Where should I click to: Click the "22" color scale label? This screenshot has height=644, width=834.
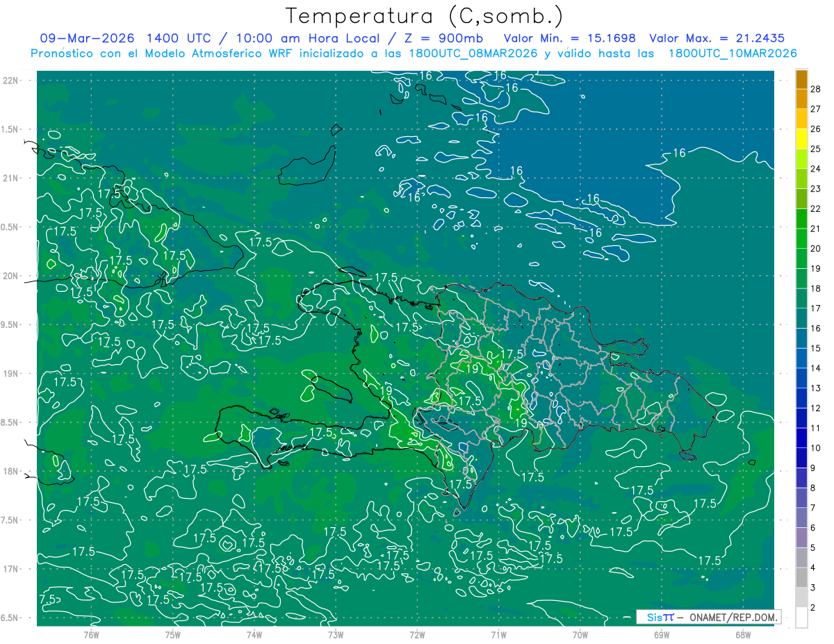click(x=815, y=208)
